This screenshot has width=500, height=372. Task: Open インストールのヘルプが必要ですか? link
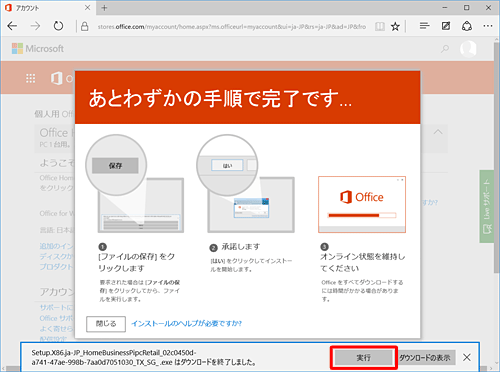(x=186, y=323)
